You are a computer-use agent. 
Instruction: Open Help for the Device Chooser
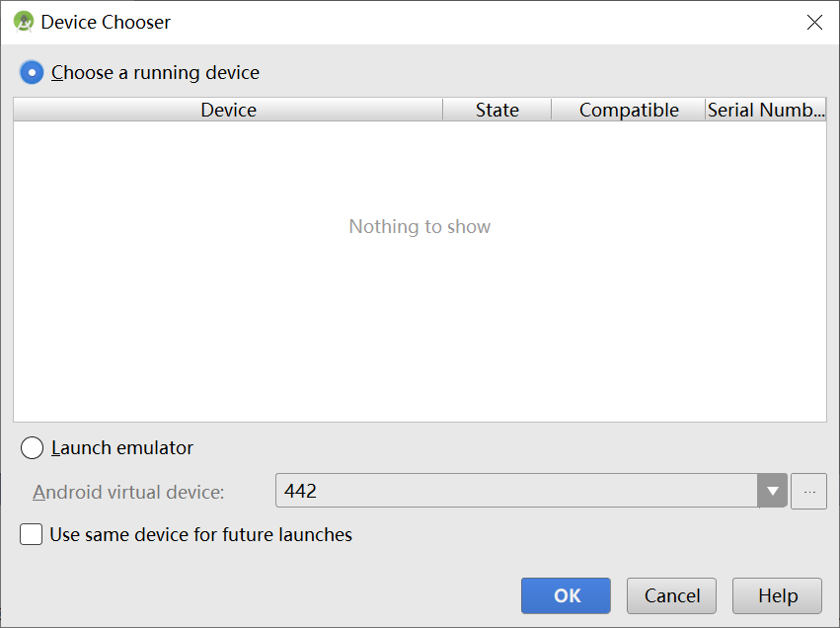click(x=777, y=595)
